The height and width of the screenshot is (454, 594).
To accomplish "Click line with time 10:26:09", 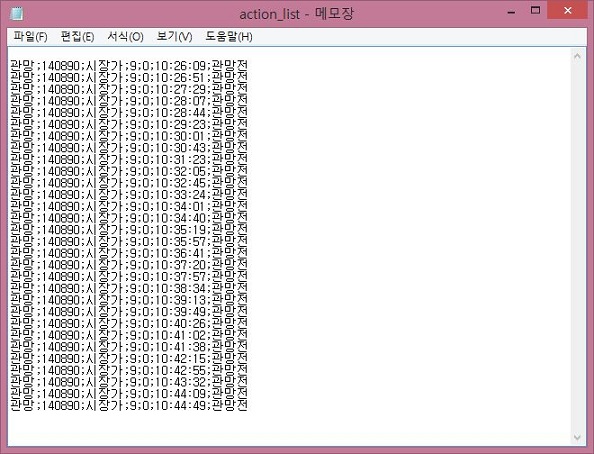I will point(129,66).
